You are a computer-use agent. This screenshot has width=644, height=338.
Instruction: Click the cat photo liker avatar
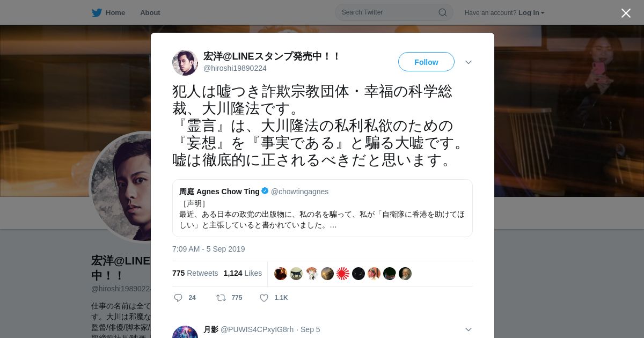tap(296, 274)
